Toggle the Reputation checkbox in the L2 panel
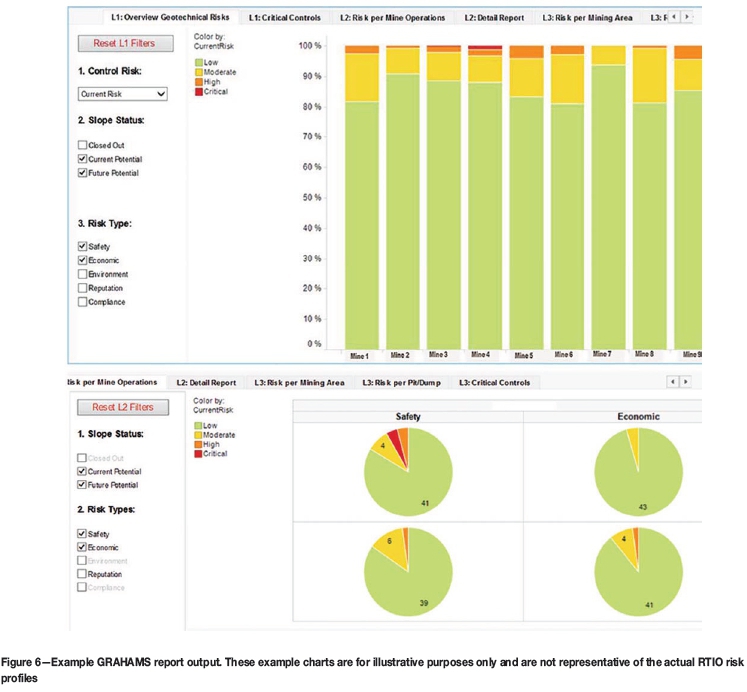 [83, 574]
